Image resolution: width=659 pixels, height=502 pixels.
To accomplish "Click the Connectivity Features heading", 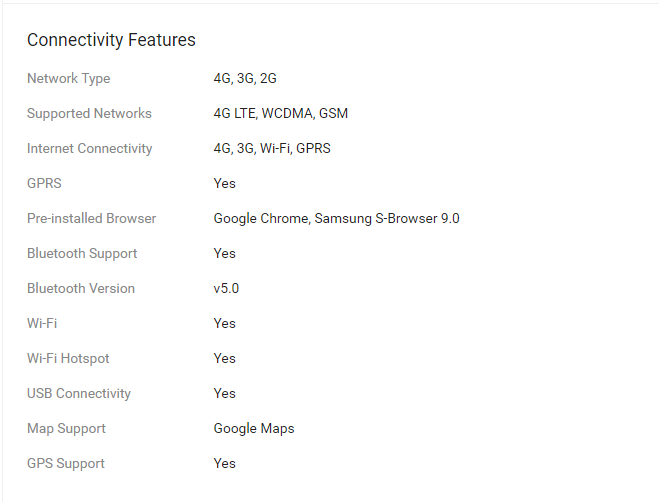I will tap(111, 40).
